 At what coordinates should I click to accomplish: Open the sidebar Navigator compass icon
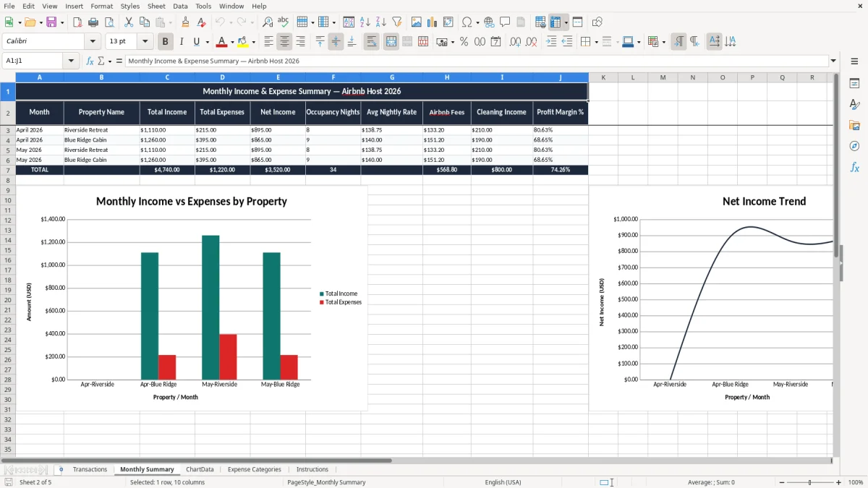coord(854,147)
